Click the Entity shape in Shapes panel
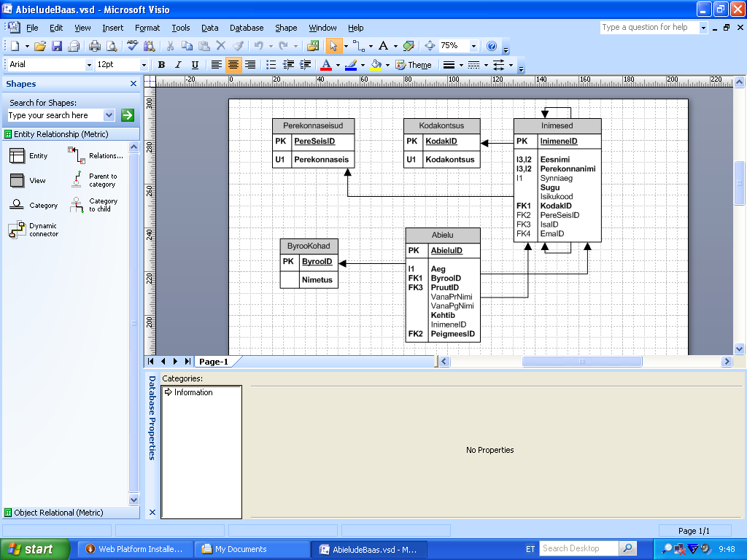 (x=17, y=156)
